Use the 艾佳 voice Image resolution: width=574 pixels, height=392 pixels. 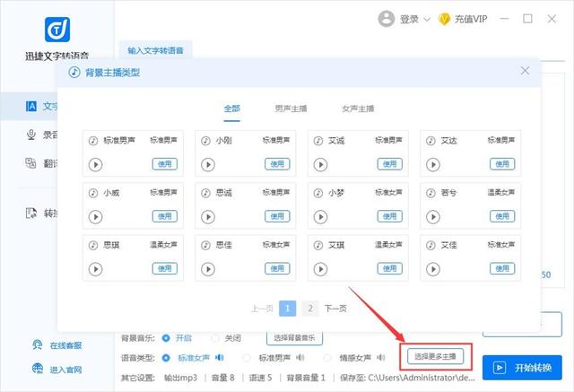(502, 268)
